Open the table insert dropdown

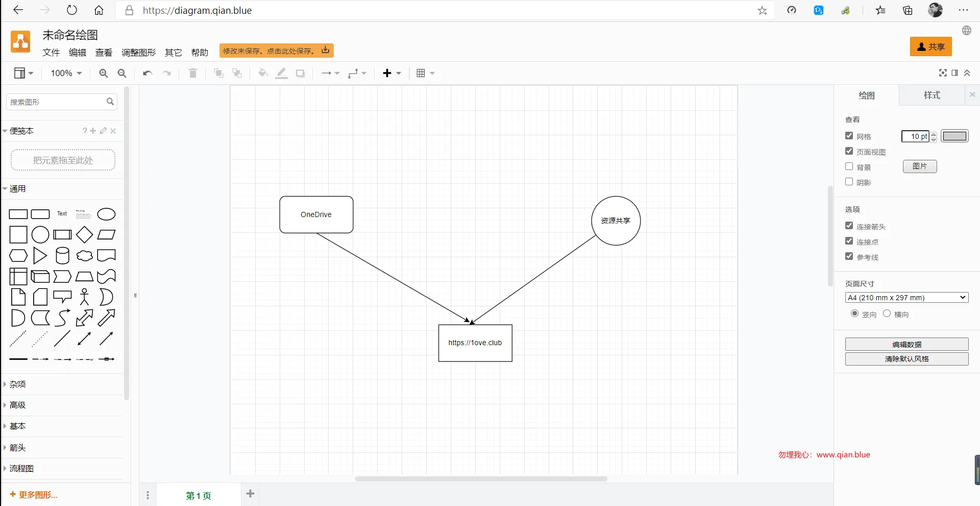[426, 74]
